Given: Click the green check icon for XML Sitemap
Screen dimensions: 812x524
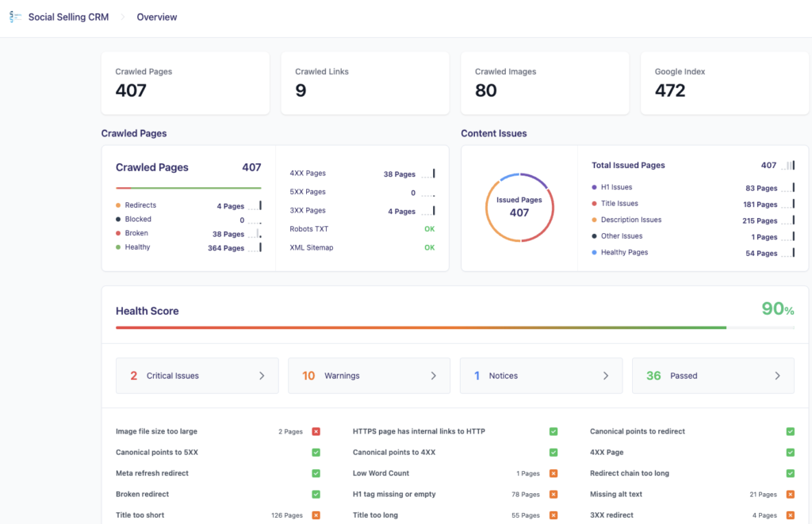Looking at the screenshot, I should click(429, 247).
